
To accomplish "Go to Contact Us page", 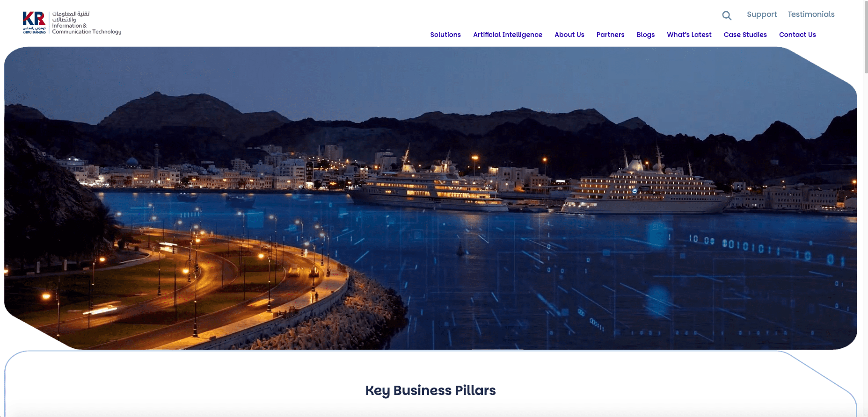I will (x=797, y=35).
